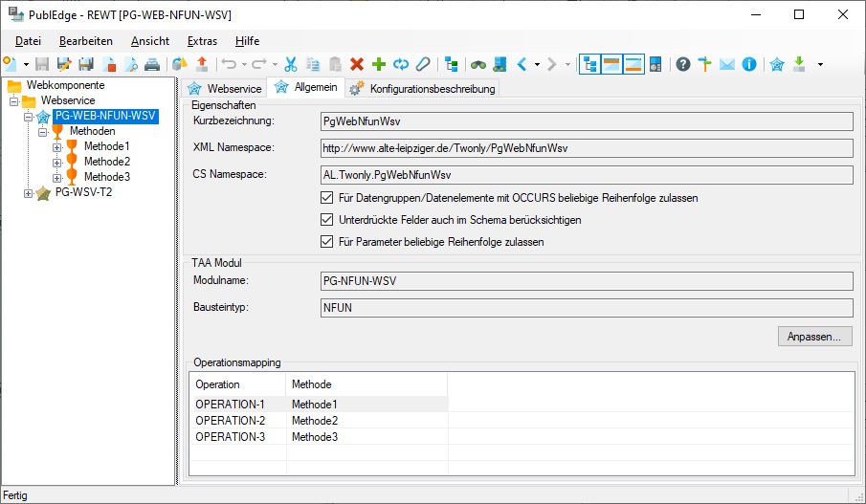866x504 pixels.
Task: Click the red X delete icon
Action: click(x=357, y=64)
